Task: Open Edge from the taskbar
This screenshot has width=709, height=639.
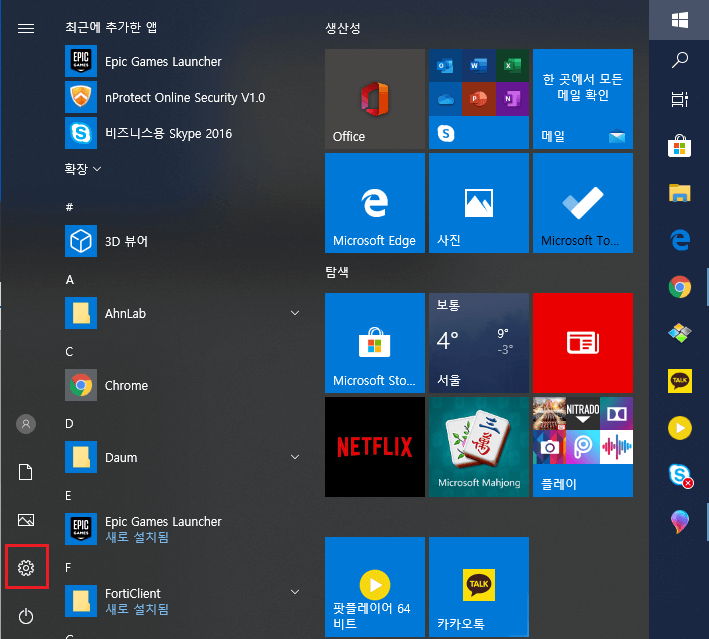Action: pyautogui.click(x=680, y=240)
